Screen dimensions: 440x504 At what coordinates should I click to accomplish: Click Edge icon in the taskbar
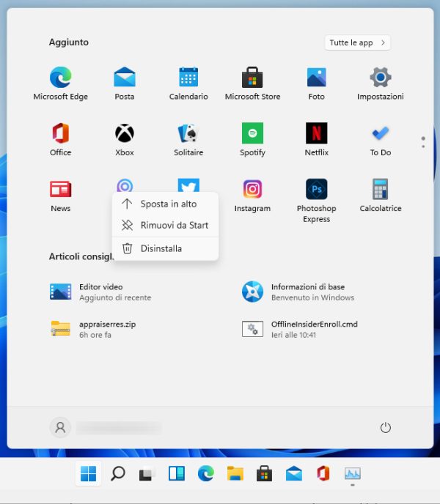tap(206, 473)
